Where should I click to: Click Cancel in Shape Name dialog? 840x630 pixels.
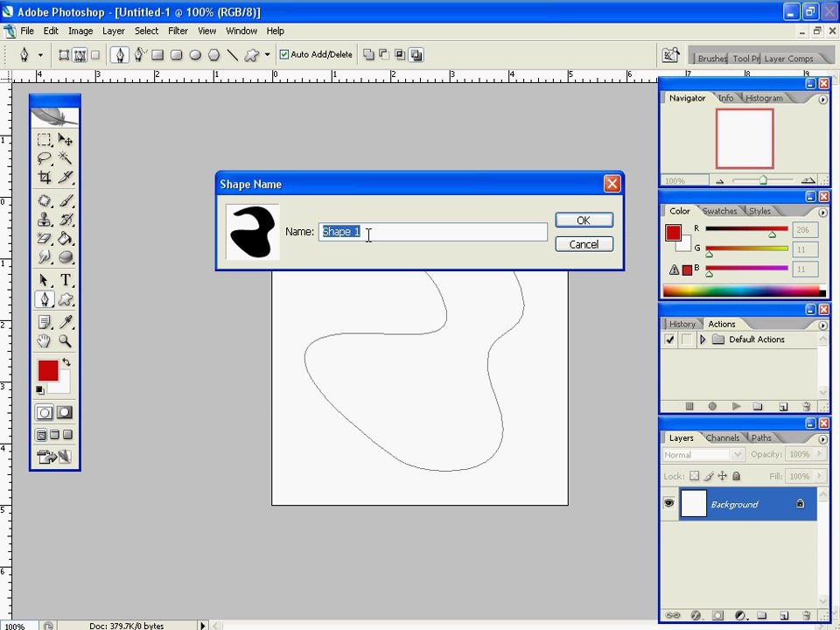click(584, 244)
